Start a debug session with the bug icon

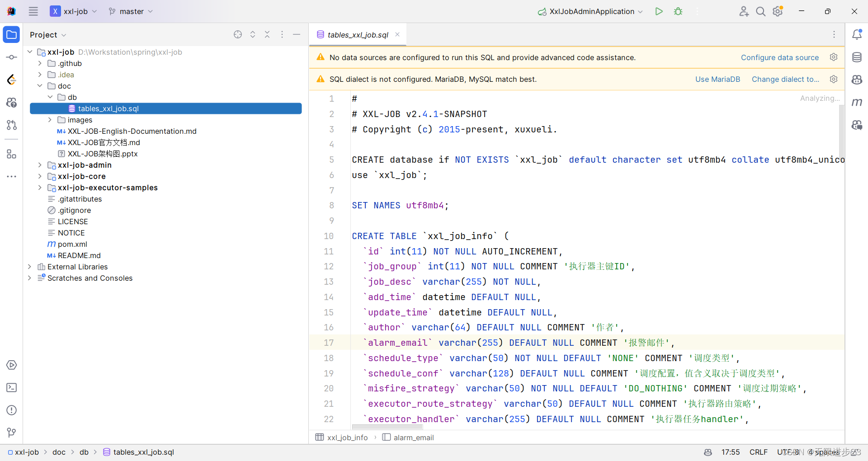(x=678, y=11)
